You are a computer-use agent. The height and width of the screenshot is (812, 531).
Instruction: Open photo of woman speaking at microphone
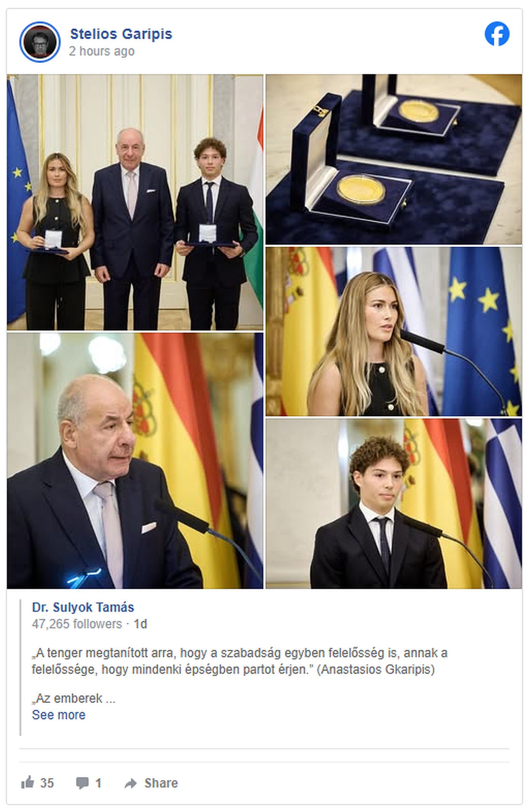tap(393, 332)
